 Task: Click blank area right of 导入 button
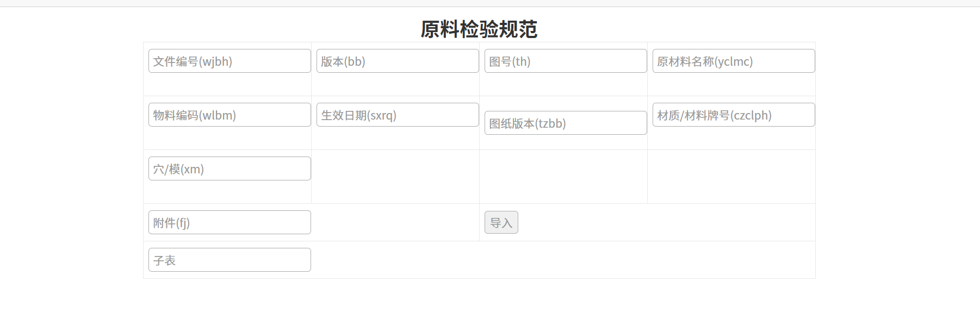pyautogui.click(x=663, y=222)
